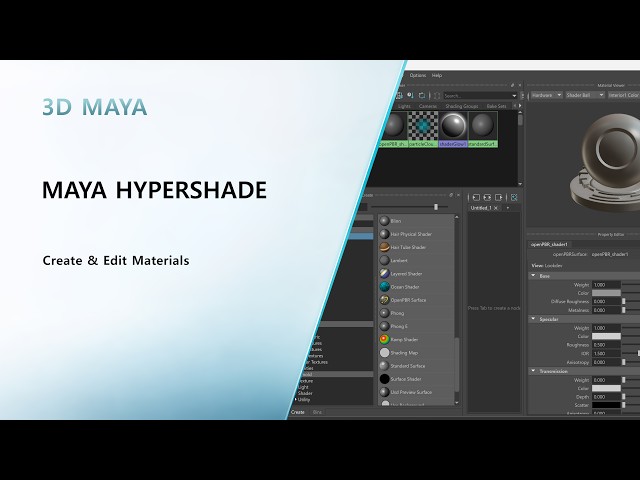
Task: Create a Surface Shader node
Action: pyautogui.click(x=416, y=379)
